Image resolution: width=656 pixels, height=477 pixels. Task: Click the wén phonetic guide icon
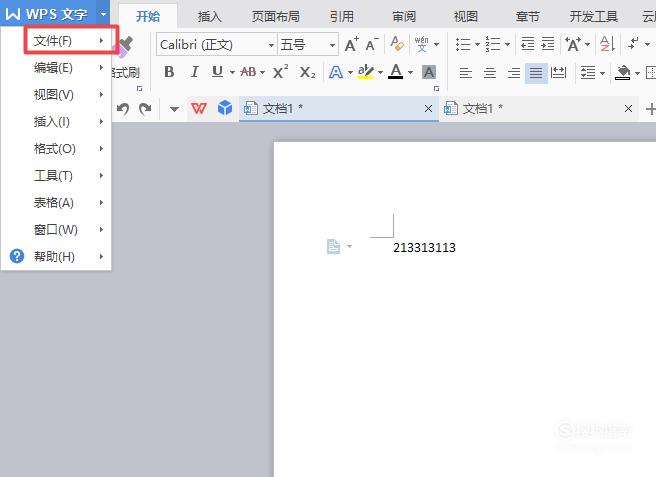coord(421,44)
